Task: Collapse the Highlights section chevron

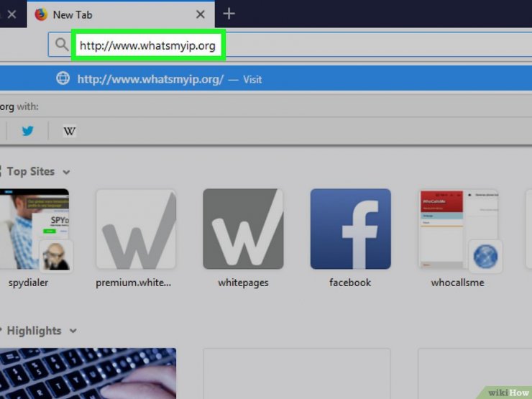Action: pos(73,331)
